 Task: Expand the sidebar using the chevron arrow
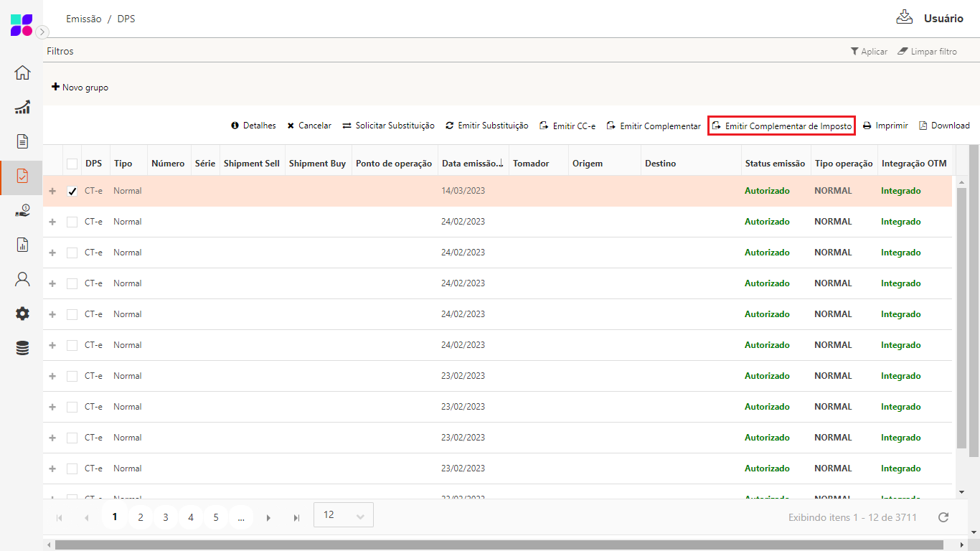pos(42,32)
